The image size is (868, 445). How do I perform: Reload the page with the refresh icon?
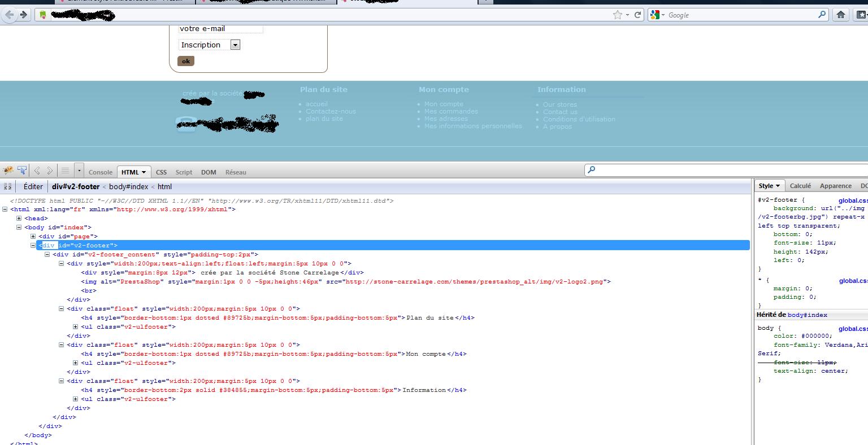[x=638, y=15]
